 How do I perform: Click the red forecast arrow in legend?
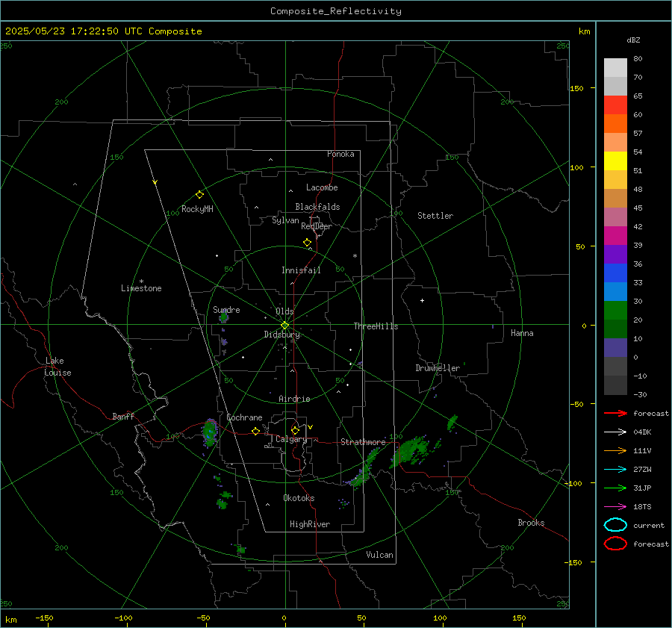click(x=615, y=413)
